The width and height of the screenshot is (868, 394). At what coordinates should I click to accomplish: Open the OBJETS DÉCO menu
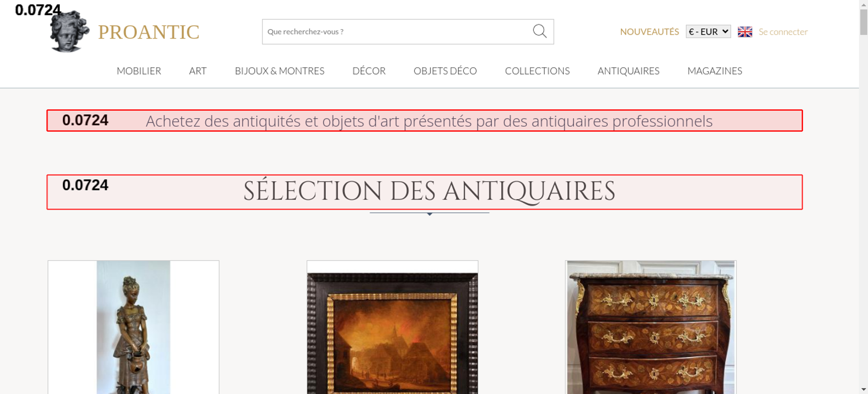[x=445, y=71]
